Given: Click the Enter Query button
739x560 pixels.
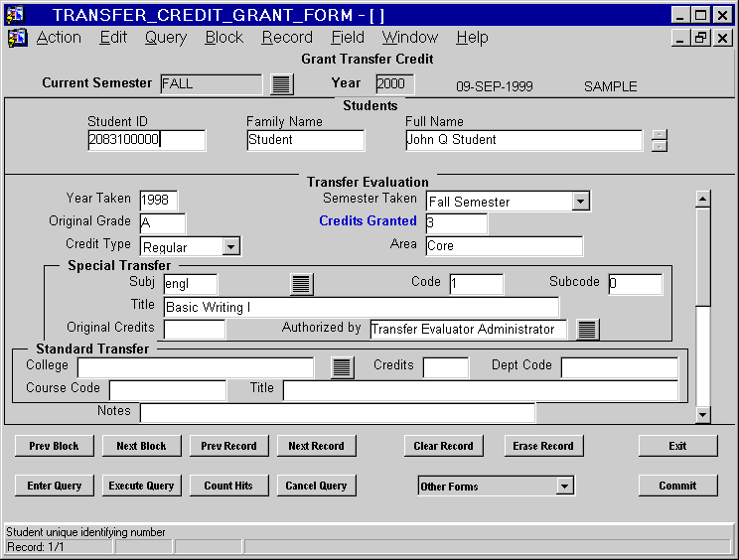Looking at the screenshot, I should pos(55,486).
